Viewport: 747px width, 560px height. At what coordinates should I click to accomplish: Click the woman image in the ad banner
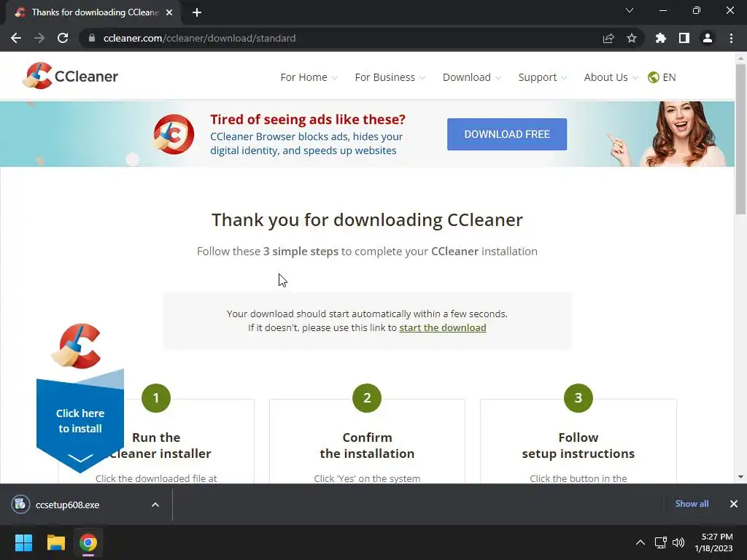(x=667, y=134)
